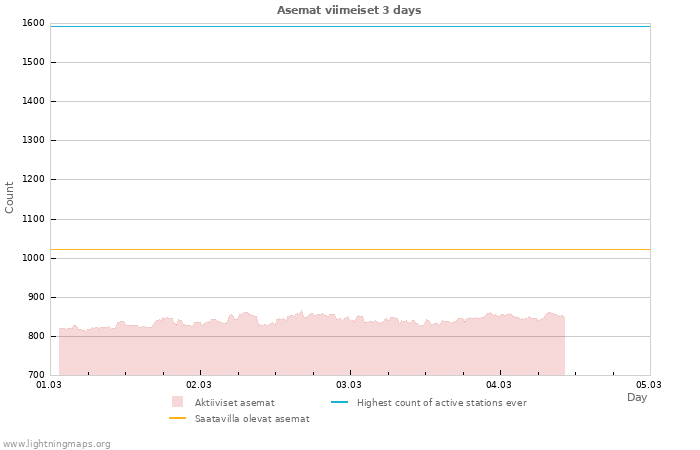
Task: Click the 05.03 date tick label
Action: coord(649,384)
